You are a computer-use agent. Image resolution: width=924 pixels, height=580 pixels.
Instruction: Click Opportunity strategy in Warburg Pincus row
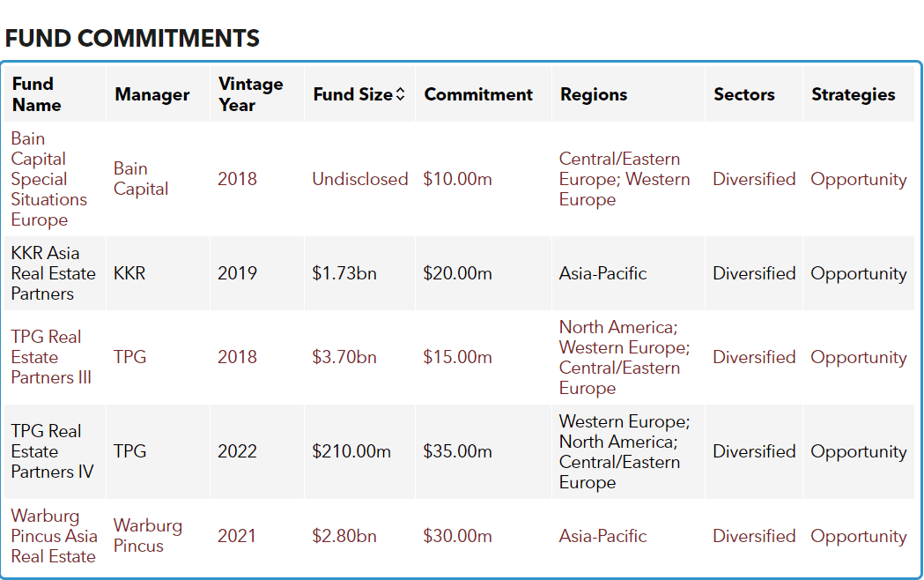pos(859,537)
